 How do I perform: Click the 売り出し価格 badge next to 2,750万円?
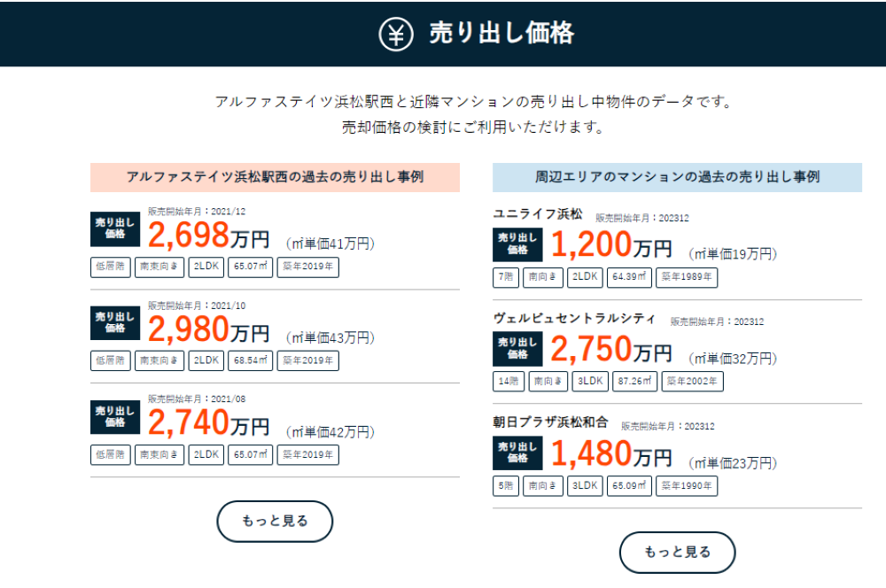pos(517,349)
